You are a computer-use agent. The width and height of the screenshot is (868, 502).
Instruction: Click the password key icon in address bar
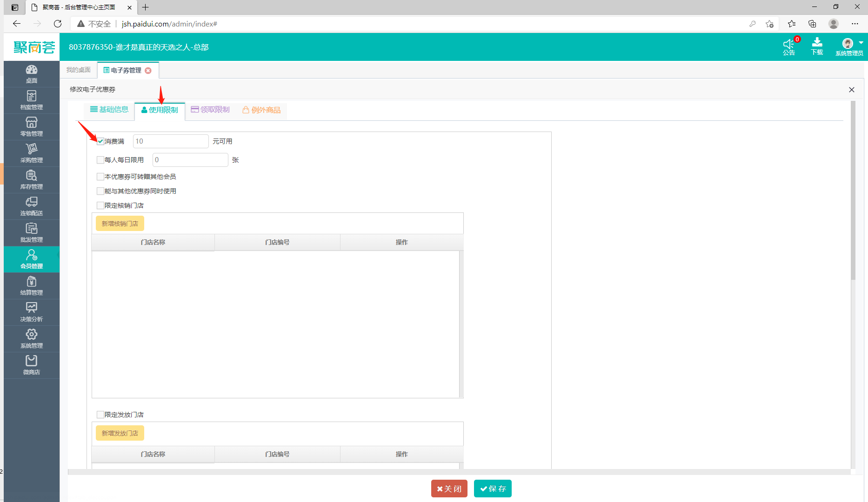tap(752, 24)
